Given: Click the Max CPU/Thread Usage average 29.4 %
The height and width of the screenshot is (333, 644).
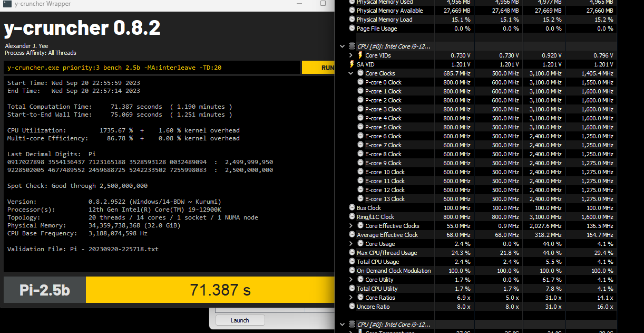Looking at the screenshot, I should coord(603,253).
